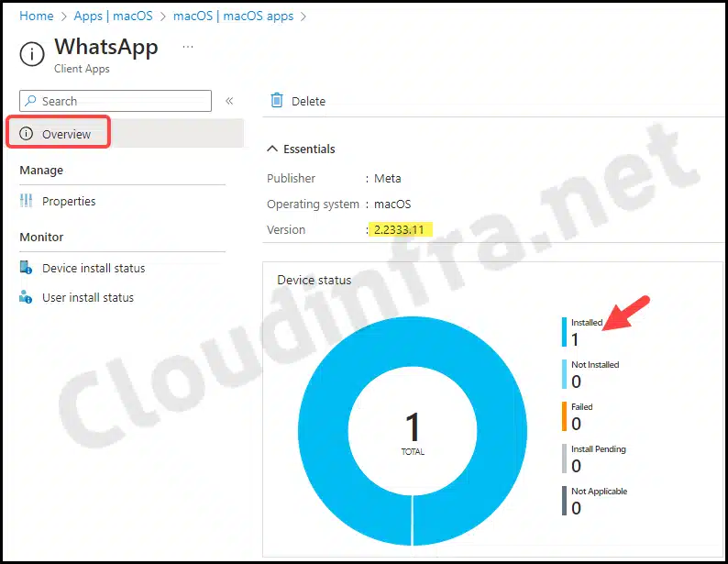
Task: Click the magnifier icon in Search box
Action: tap(30, 100)
